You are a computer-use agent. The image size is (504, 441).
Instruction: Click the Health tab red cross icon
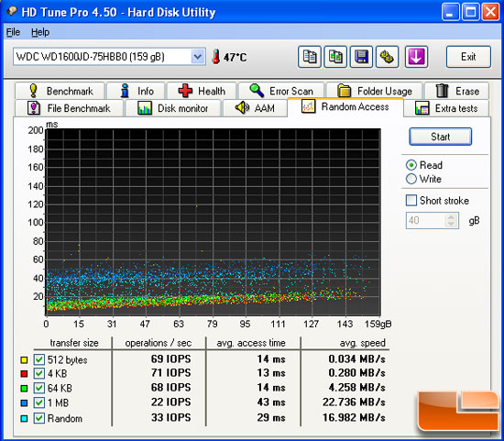pos(185,91)
